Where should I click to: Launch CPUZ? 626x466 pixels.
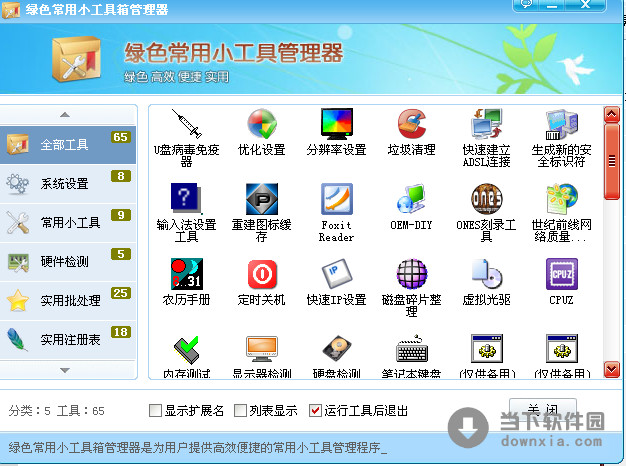coord(561,282)
